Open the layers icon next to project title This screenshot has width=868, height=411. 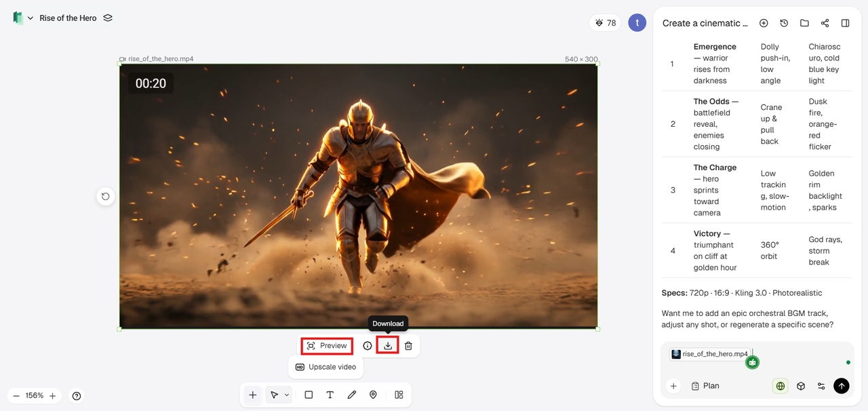click(108, 18)
